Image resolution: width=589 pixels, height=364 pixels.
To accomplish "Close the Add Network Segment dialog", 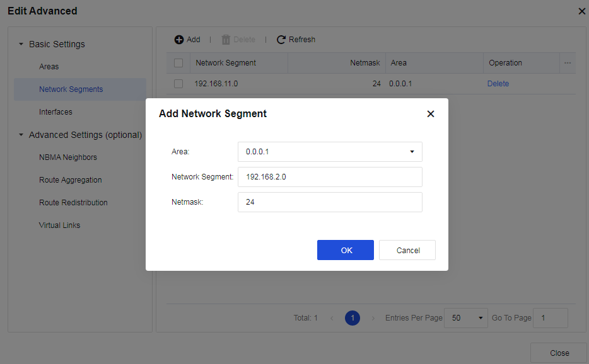I will click(431, 114).
